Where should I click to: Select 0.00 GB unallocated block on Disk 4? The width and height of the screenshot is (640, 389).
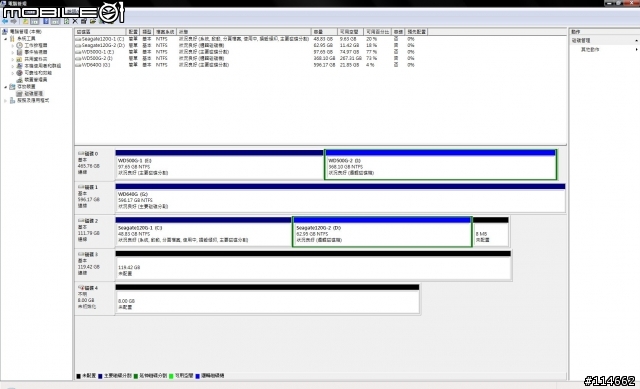tap(267, 299)
